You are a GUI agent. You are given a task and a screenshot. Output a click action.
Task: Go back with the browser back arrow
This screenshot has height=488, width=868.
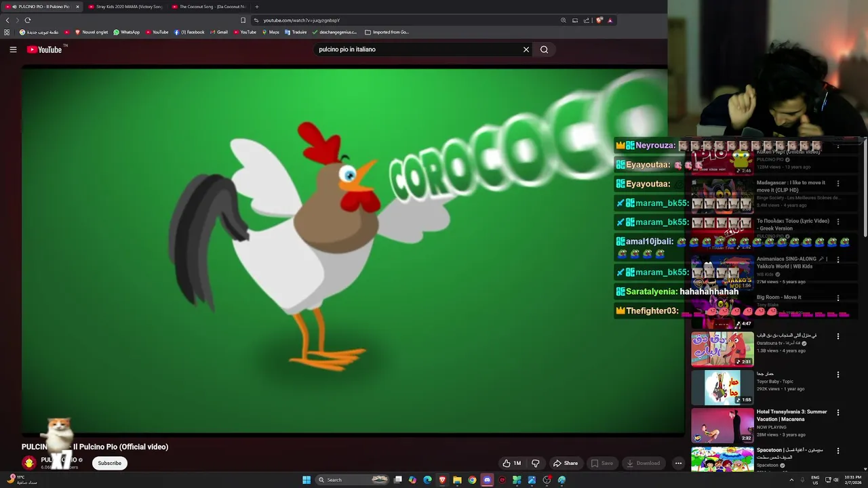[8, 20]
